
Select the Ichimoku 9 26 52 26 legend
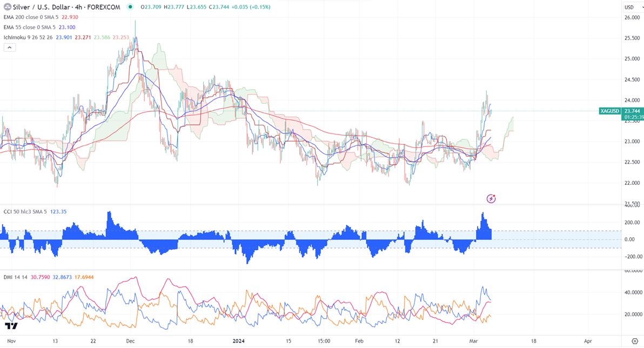click(28, 37)
